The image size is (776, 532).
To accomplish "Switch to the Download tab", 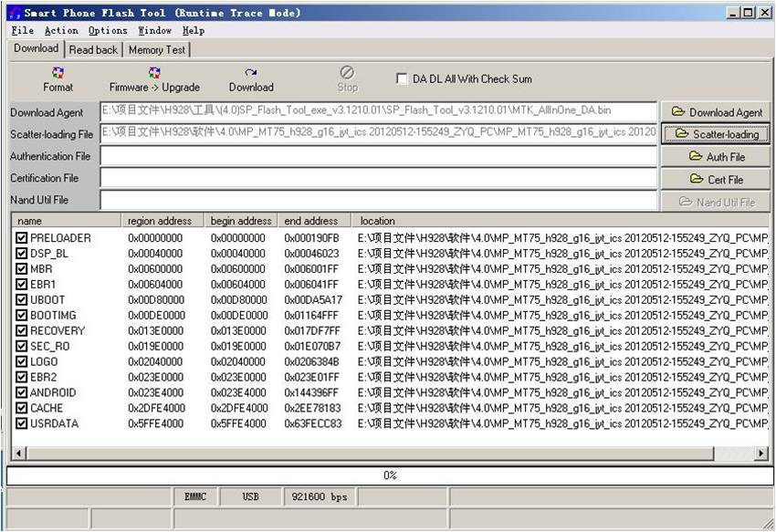I will pos(36,48).
